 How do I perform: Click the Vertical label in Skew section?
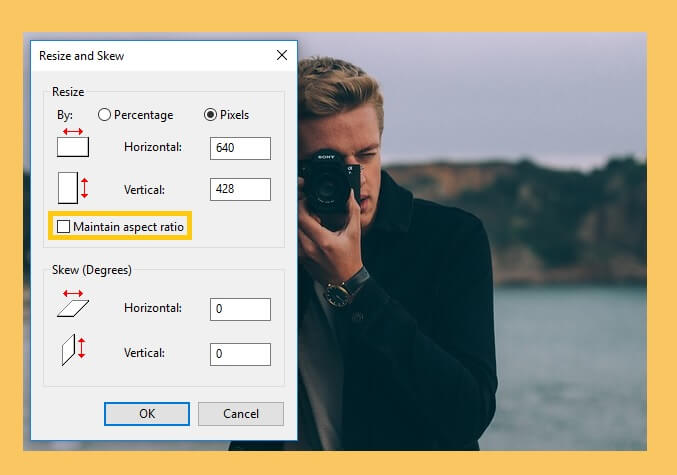[144, 353]
